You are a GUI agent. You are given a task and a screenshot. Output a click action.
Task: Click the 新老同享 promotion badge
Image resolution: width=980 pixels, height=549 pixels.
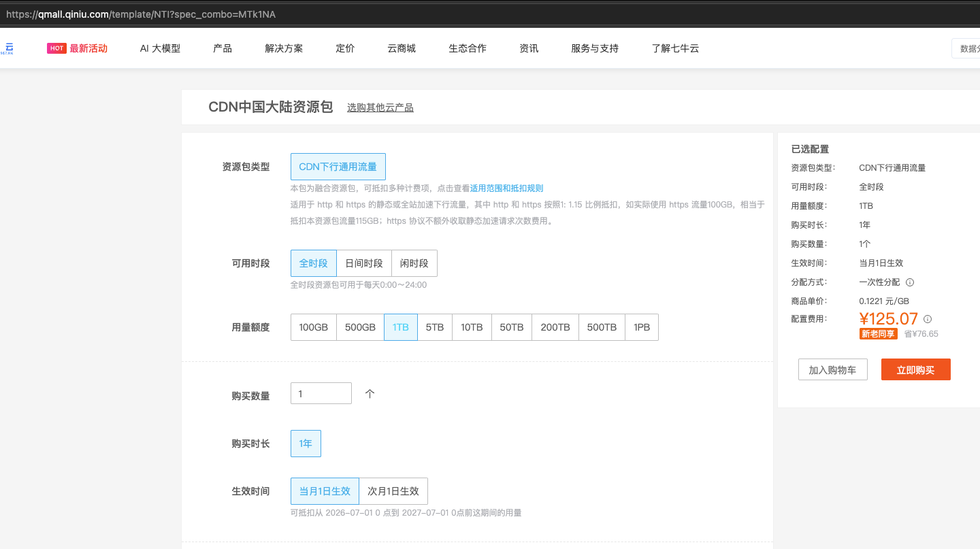tap(879, 333)
